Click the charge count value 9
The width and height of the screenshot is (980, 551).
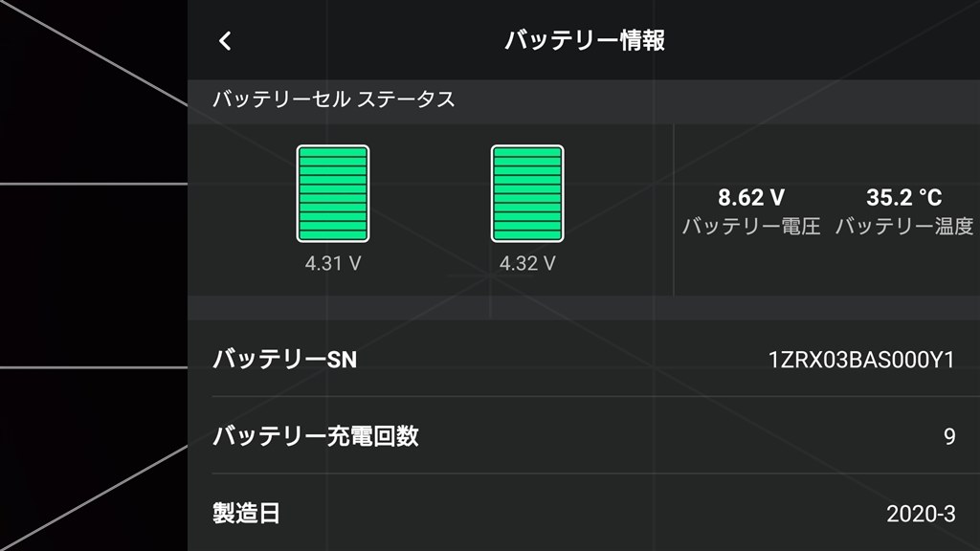point(949,436)
